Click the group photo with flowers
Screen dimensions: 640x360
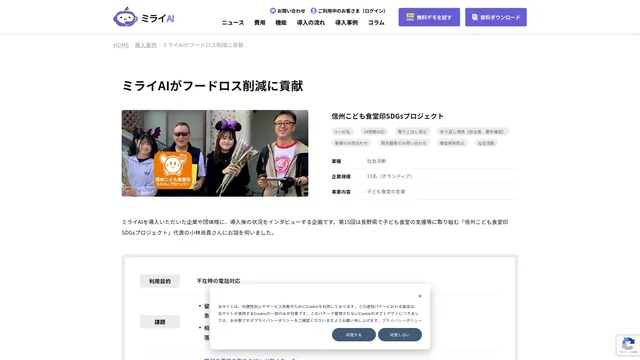coord(215,153)
